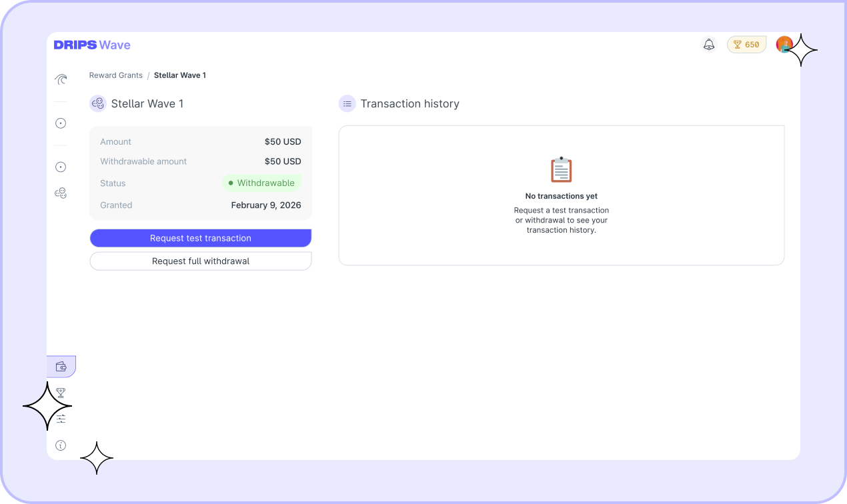Viewport: 847px width, 504px height.
Task: Click the info icon in sidebar
Action: [61, 445]
